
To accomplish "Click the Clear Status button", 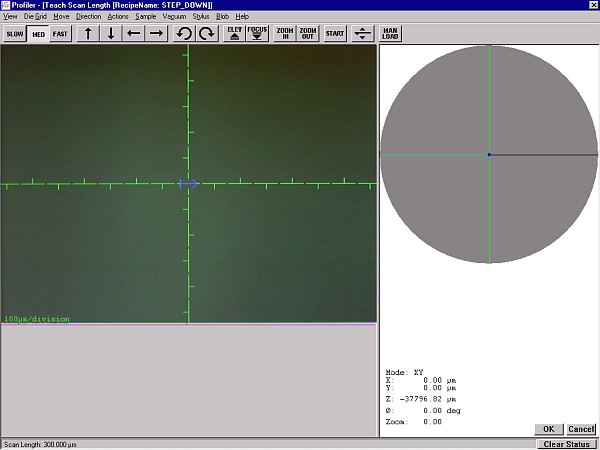I will pos(566,444).
